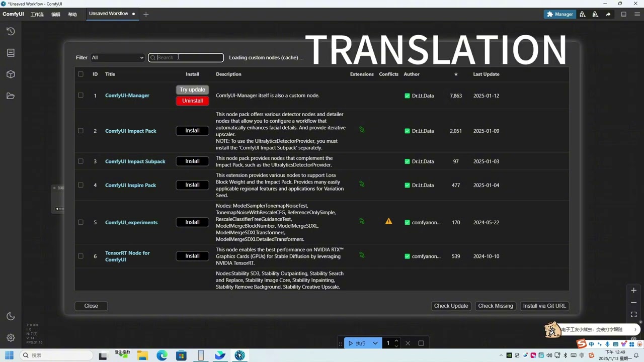Click the extensions icon for ComfyUI_experiments
Viewport: 644px width, 362px height.
pyautogui.click(x=362, y=221)
